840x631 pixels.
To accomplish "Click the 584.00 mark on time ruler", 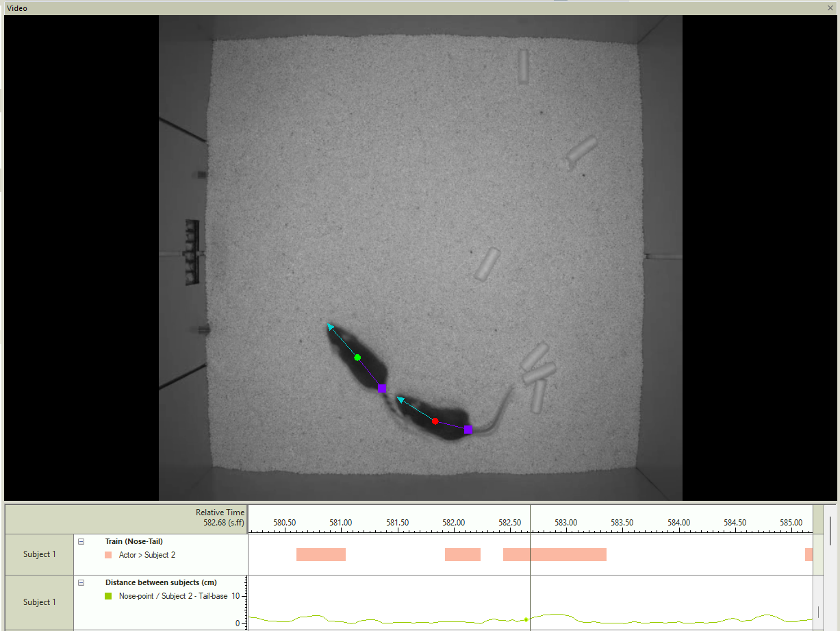I will pyautogui.click(x=678, y=523).
